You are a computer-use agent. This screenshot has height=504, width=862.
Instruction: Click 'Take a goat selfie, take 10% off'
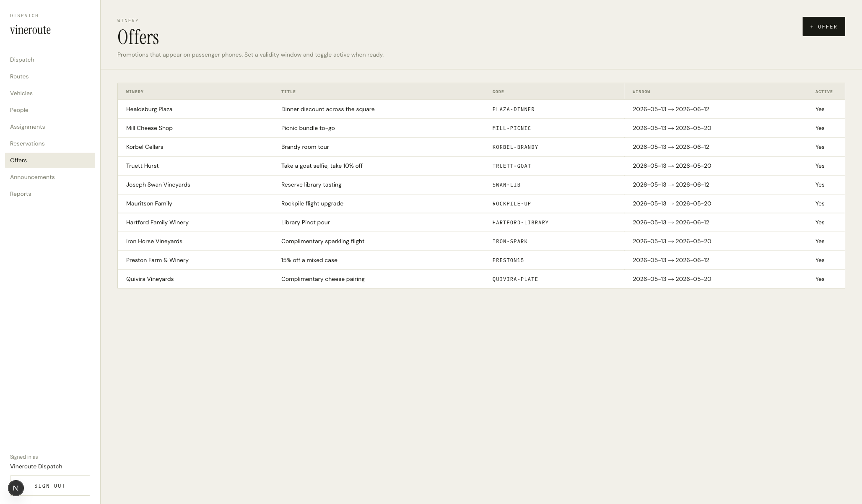coord(322,166)
